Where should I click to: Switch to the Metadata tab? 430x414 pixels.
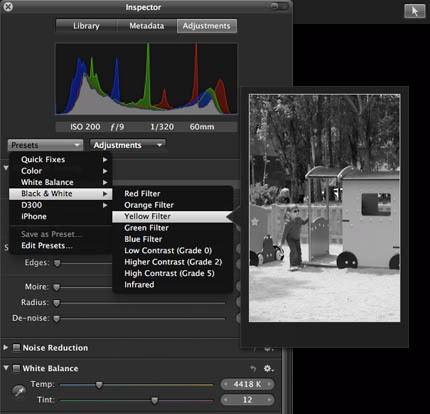coord(147,26)
